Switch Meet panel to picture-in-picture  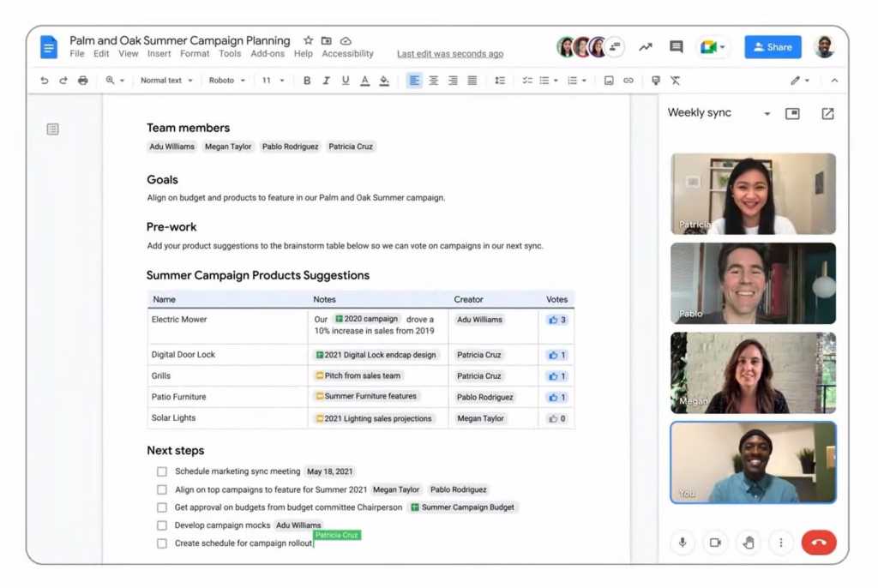click(792, 114)
